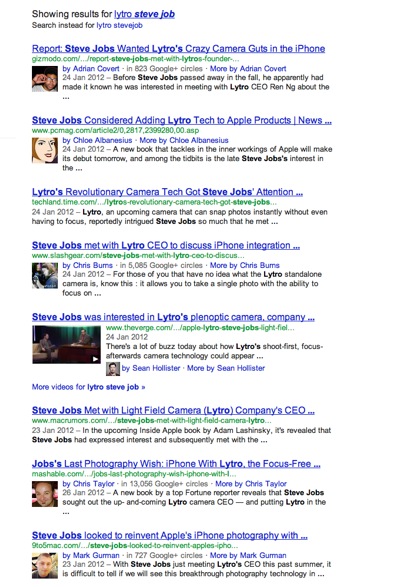
Task: Open the Gizmodo Steve Jobs Lytro report
Action: 178,49
